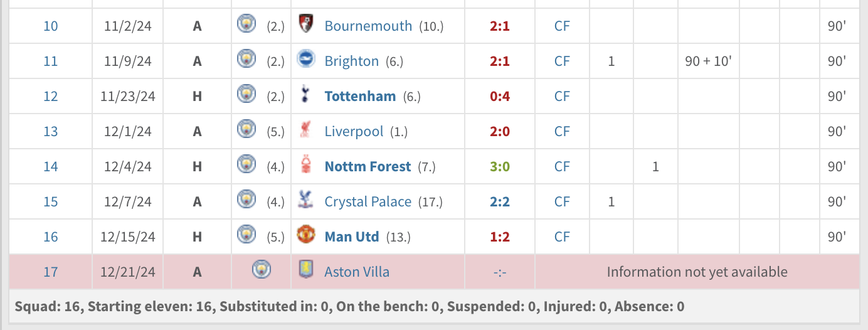Click the Brighton club crest icon
The width and height of the screenshot is (868, 330).
(x=306, y=60)
